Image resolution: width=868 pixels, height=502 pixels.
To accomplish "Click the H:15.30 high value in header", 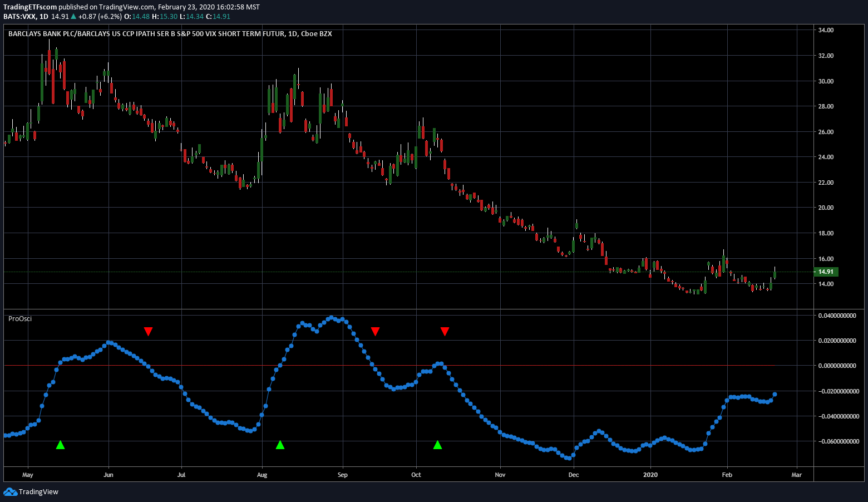I will [165, 17].
